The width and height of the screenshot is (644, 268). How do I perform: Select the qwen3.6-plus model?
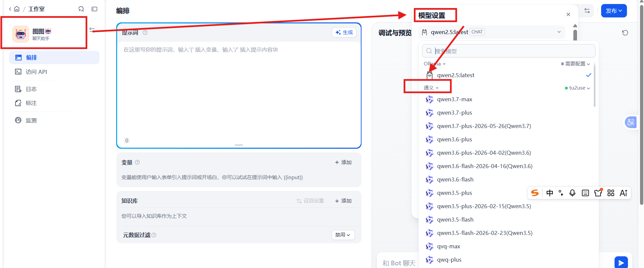click(508, 139)
